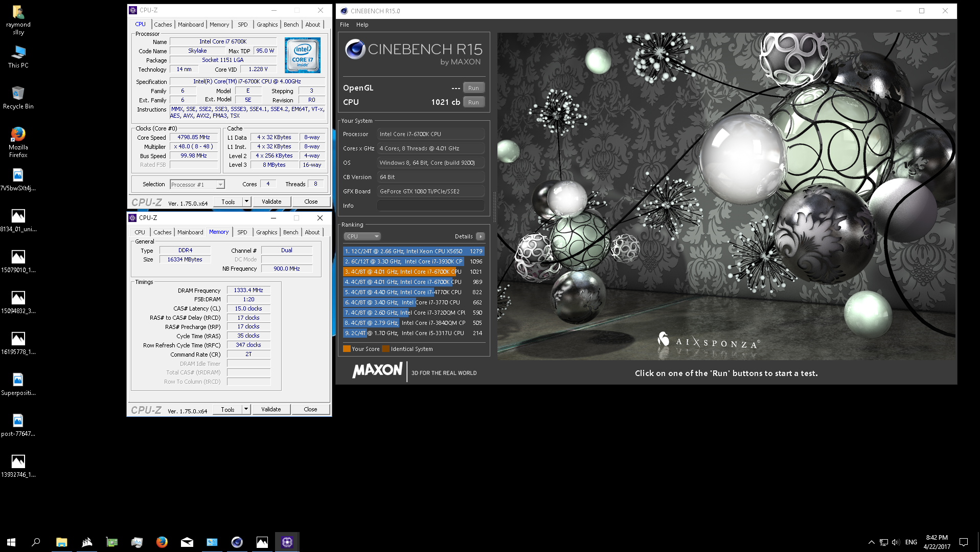The height and width of the screenshot is (552, 980).
Task: Select the 13932746_1 image file icon
Action: pos(18,466)
